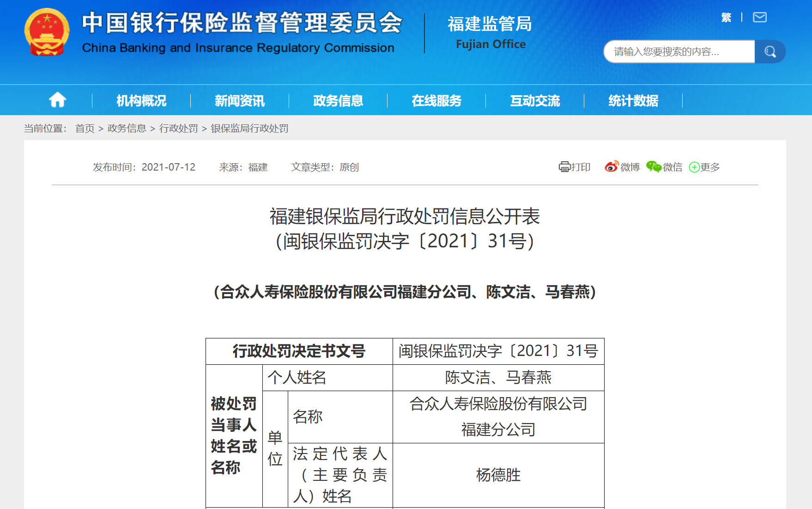Click table cell 杨德胜
This screenshot has height=509, width=812.
pos(498,475)
